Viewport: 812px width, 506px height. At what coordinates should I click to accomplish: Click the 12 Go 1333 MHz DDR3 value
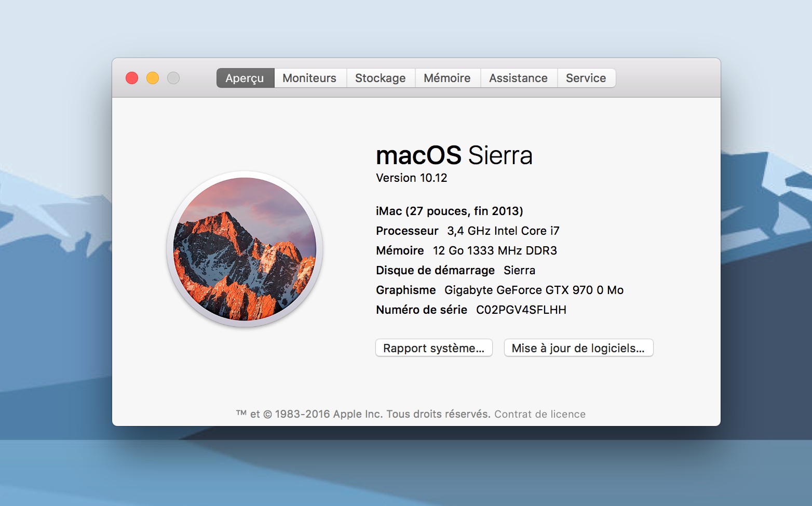[495, 250]
